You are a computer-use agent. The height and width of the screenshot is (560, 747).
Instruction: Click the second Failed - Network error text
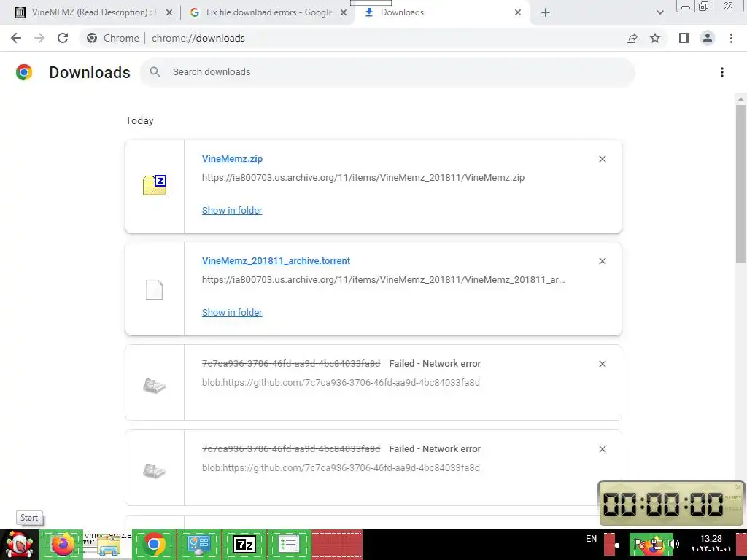point(435,448)
